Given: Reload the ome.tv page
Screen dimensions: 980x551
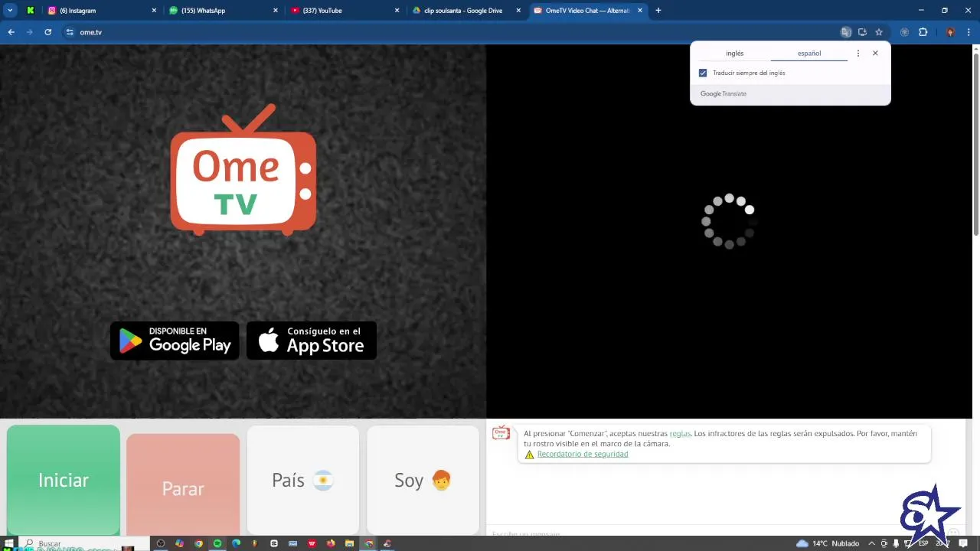Looking at the screenshot, I should pos(47,32).
